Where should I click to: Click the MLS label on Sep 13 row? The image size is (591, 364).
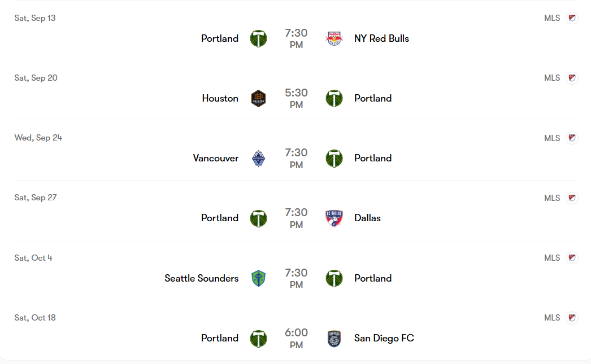pos(552,18)
